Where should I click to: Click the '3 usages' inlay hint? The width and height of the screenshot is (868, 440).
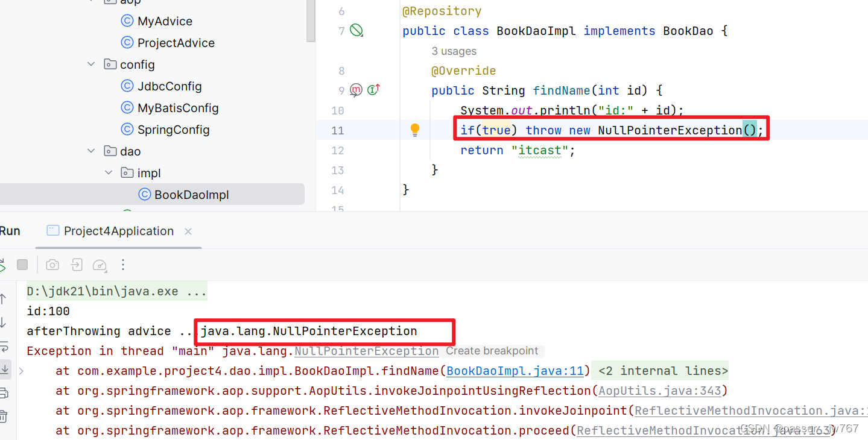[454, 51]
